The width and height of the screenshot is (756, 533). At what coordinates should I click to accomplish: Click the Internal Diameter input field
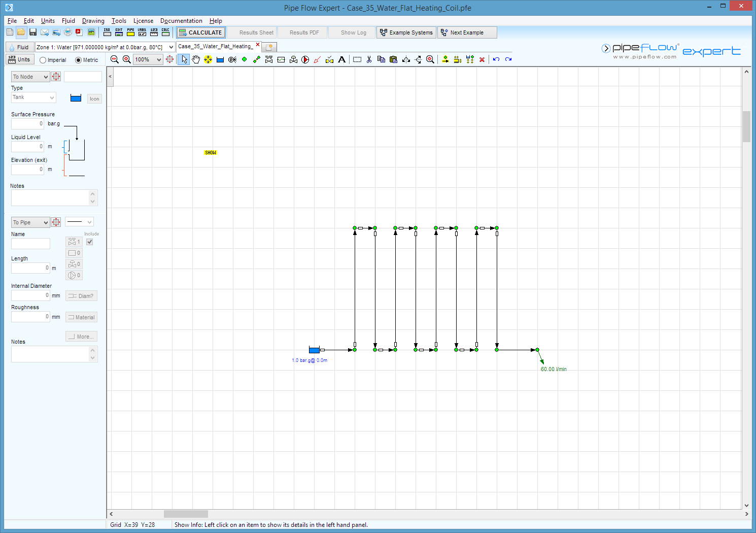click(x=30, y=295)
